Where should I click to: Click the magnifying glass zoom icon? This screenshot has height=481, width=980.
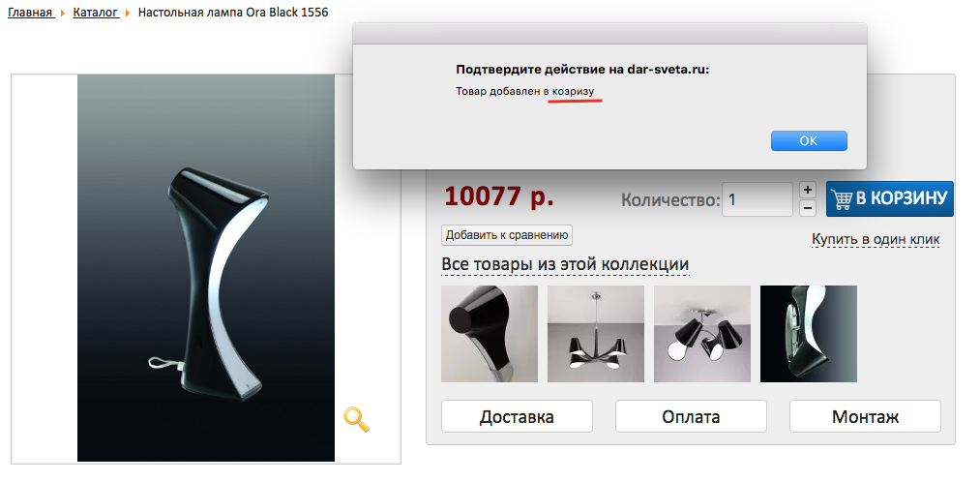click(357, 419)
